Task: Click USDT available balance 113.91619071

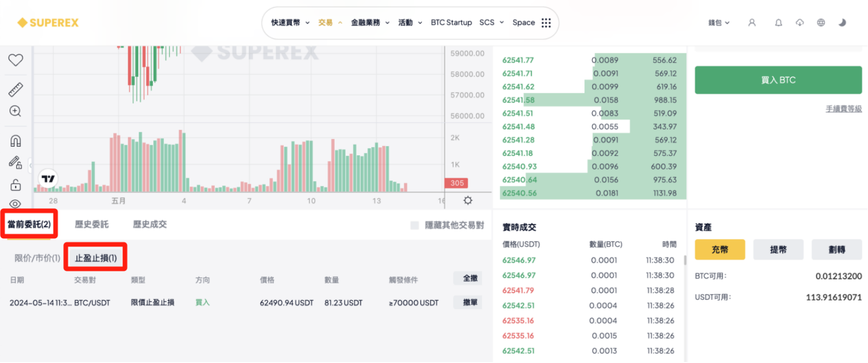Action: click(x=834, y=297)
